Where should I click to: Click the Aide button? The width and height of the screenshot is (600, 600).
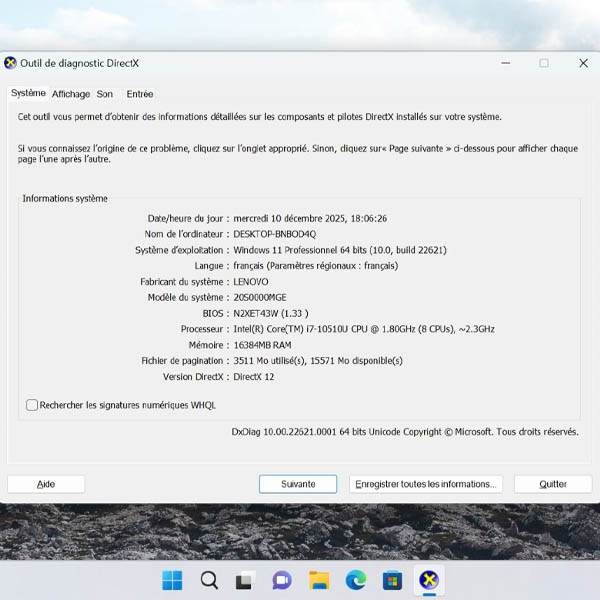pyautogui.click(x=46, y=484)
